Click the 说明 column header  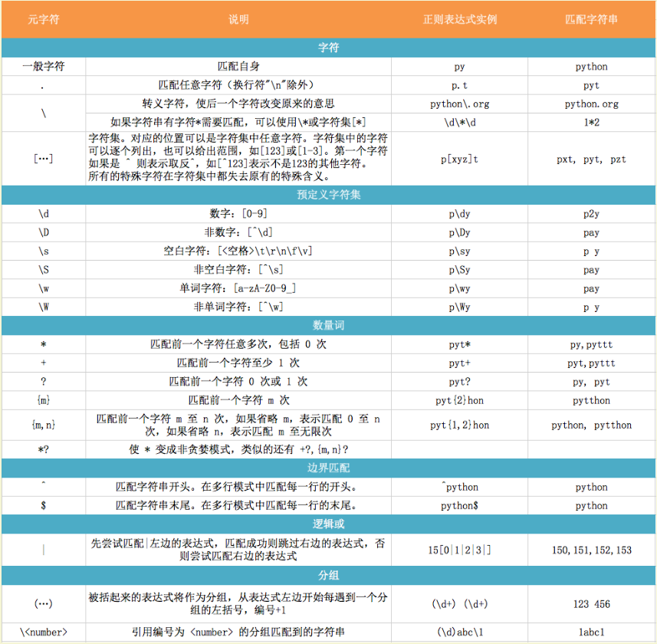pos(238,19)
